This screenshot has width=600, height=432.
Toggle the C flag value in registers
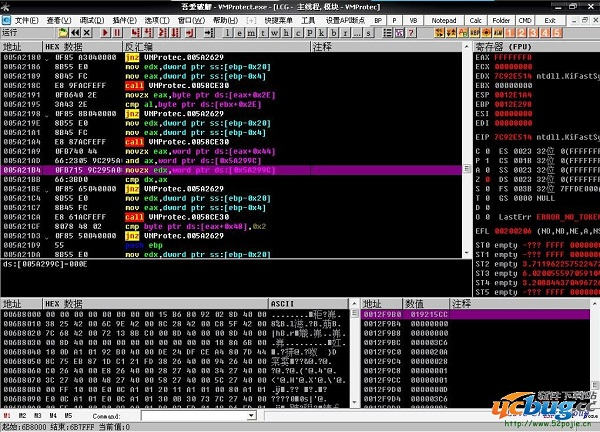(x=488, y=151)
